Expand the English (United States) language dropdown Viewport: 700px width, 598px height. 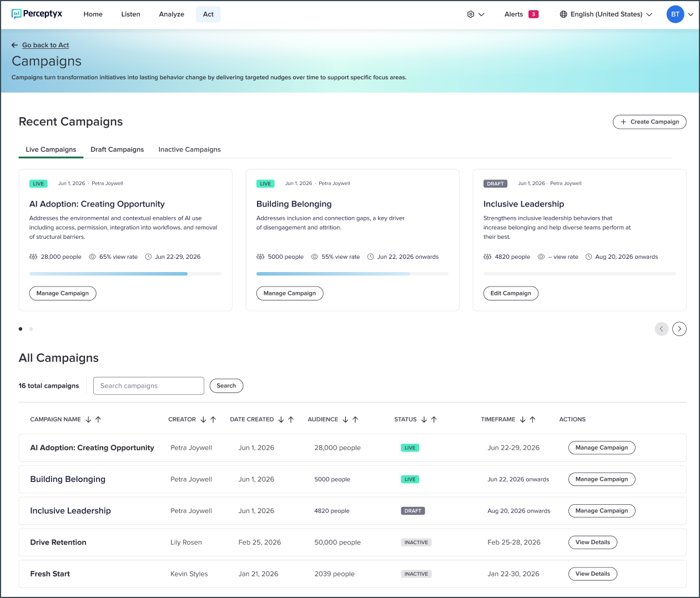pos(606,14)
